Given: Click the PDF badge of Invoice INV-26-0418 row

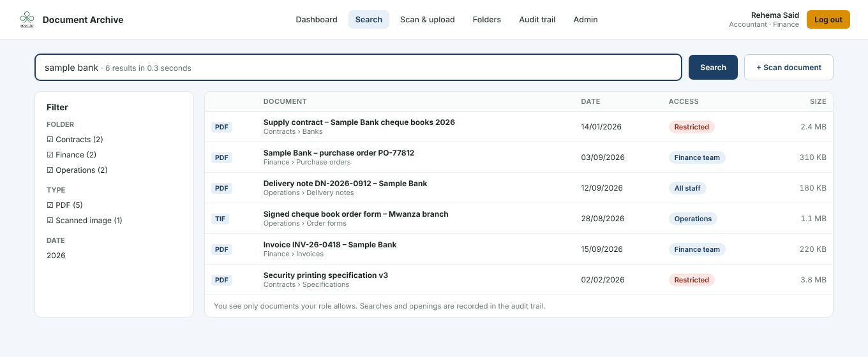Looking at the screenshot, I should click(221, 249).
